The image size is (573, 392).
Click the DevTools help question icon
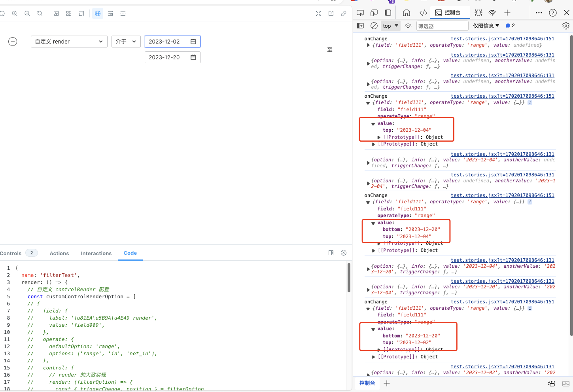(553, 13)
